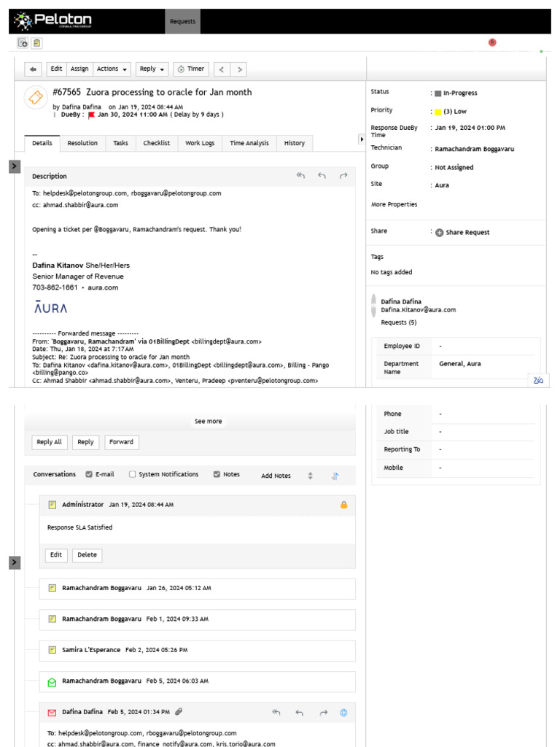Click globe icon on Dafina's Feb 5 email
The height and width of the screenshot is (747, 560).
point(343,713)
